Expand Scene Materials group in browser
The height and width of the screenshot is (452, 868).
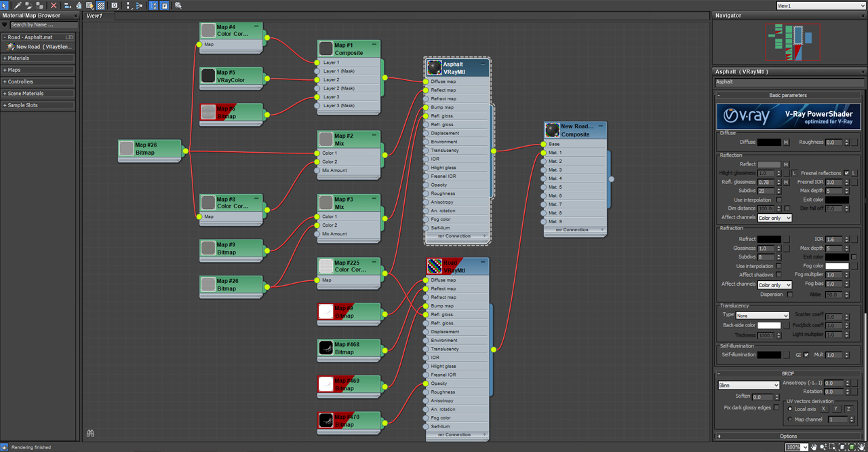tap(38, 94)
